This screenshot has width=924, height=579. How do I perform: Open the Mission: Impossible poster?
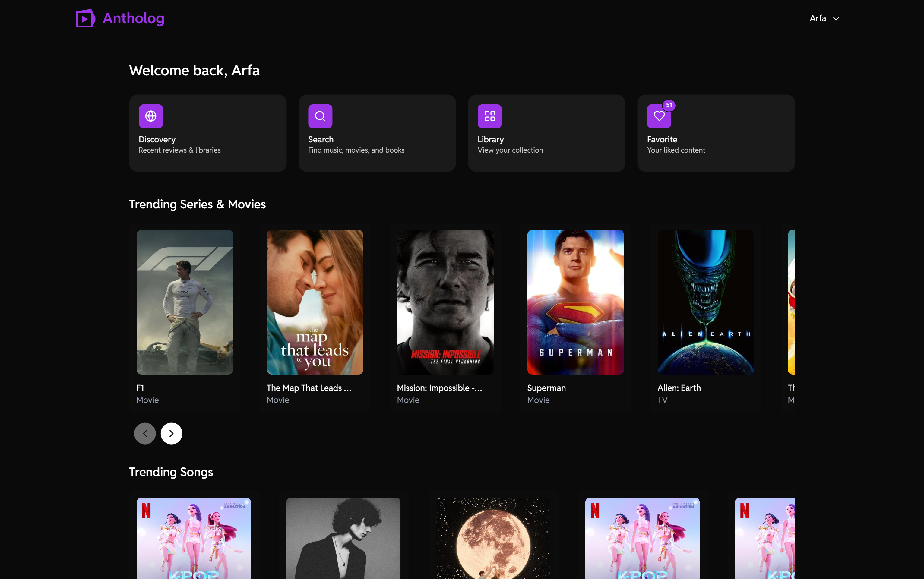coord(445,302)
